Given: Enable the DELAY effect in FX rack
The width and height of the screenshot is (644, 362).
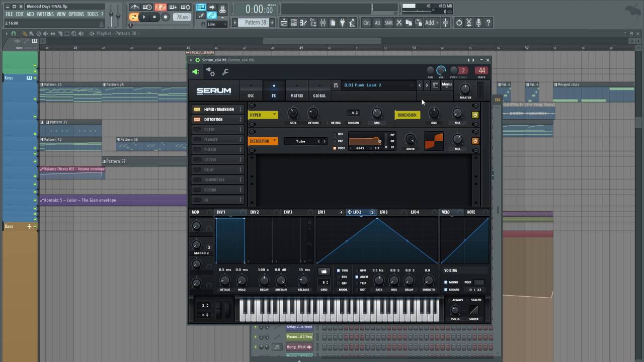Looking at the screenshot, I should coord(197,170).
